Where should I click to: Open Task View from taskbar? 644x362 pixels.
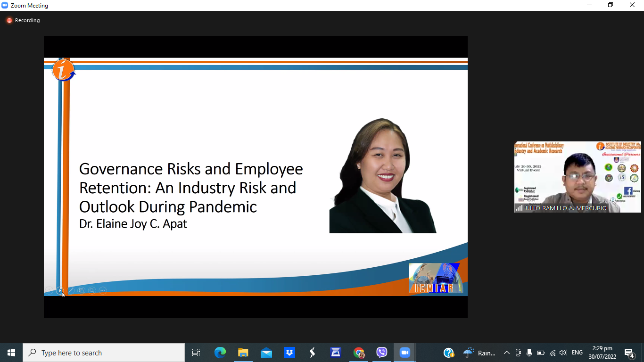(196, 353)
